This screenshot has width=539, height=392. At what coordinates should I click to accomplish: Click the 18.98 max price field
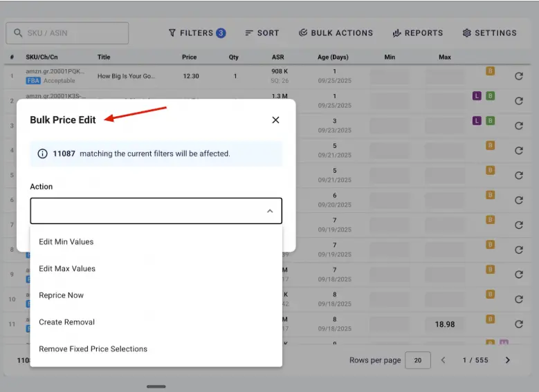[445, 324]
